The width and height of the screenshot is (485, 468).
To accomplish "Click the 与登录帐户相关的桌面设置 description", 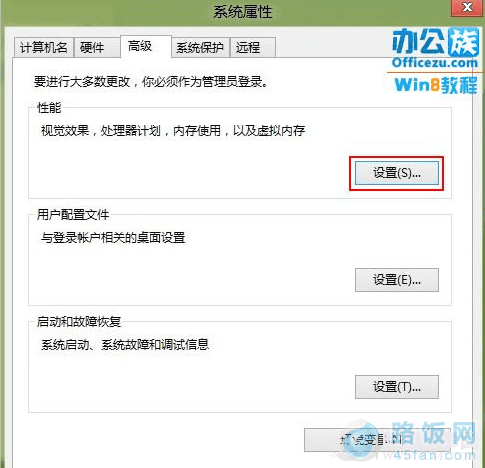I will tap(113, 238).
